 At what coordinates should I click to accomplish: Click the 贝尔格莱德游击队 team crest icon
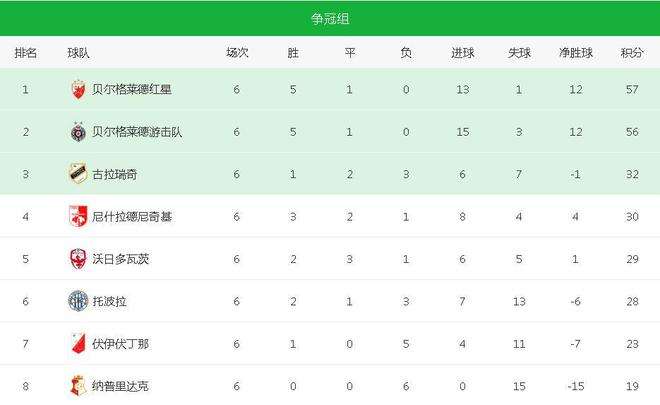point(78,132)
